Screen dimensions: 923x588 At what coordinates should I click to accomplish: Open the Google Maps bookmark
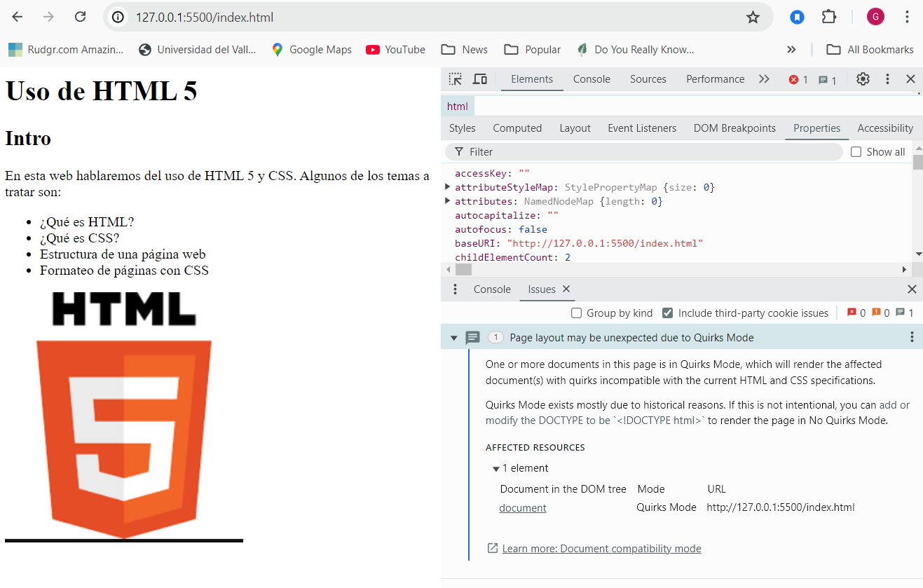click(311, 49)
